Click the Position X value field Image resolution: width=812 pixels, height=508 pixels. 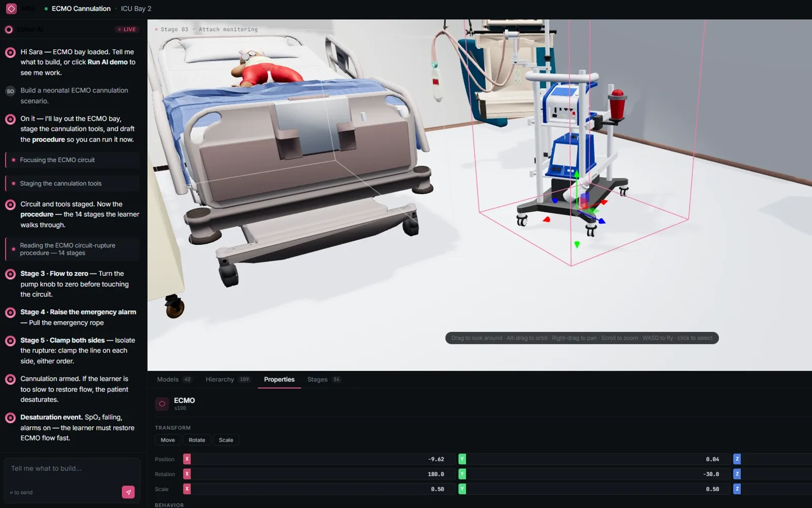point(320,459)
